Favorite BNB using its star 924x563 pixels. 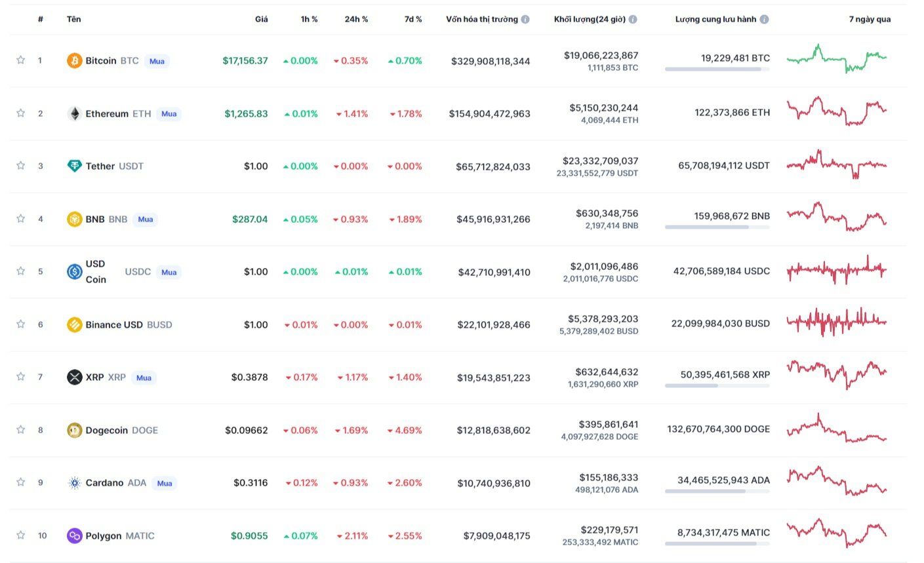click(x=21, y=218)
